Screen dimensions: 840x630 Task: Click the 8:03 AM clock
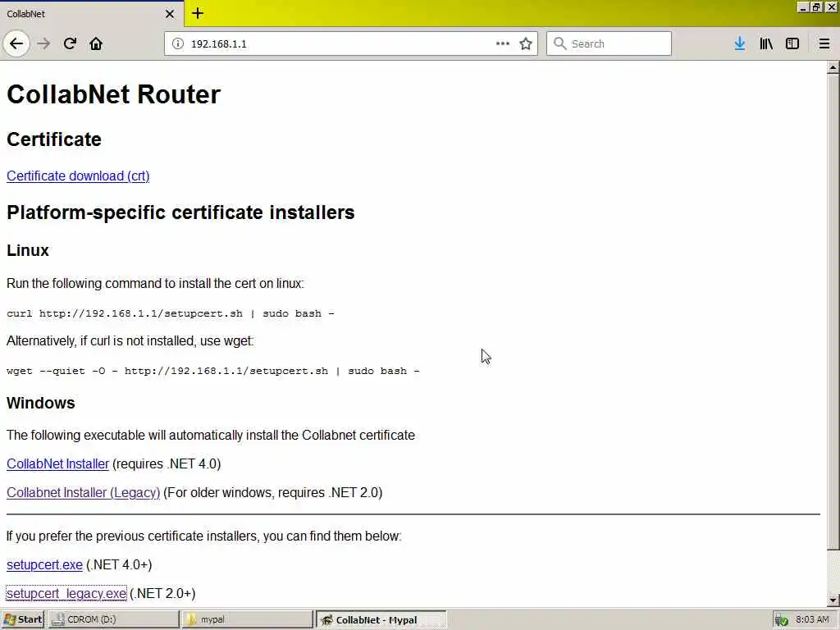point(812,619)
